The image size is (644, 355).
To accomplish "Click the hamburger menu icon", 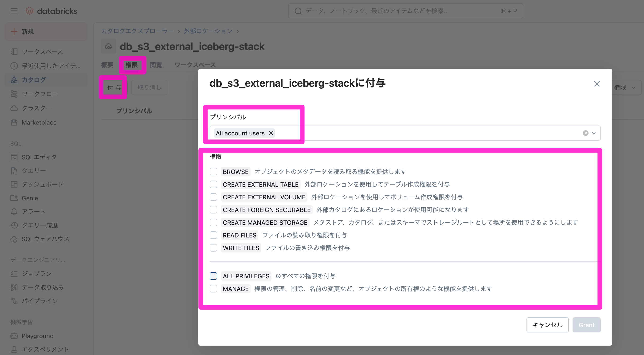I will point(14,11).
